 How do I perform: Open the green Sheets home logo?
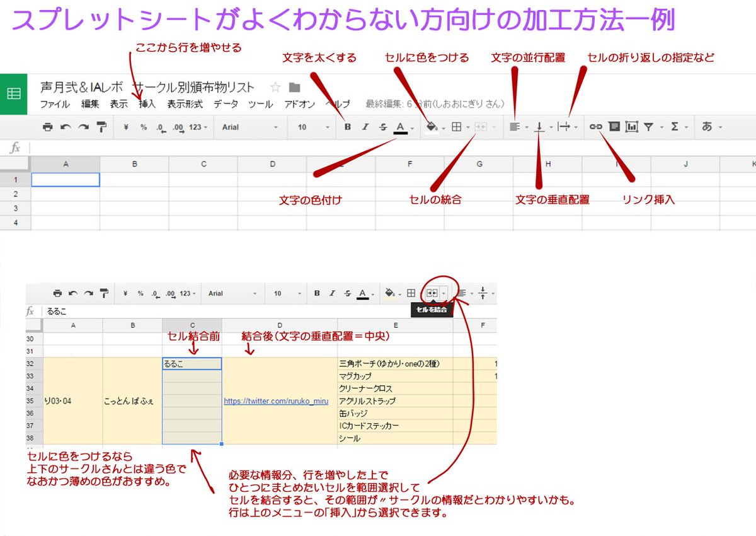(x=13, y=94)
